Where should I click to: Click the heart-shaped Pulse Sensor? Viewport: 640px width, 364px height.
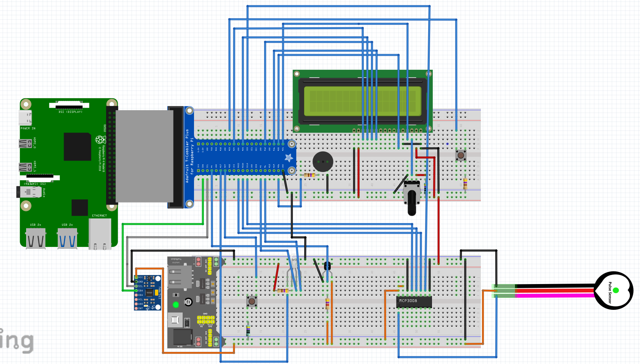pyautogui.click(x=613, y=291)
